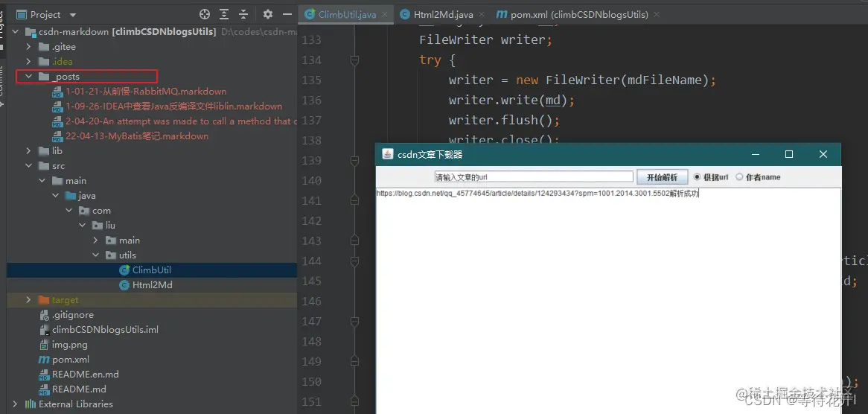Click the writer.flush(); code line
The image size is (868, 414).
(504, 120)
